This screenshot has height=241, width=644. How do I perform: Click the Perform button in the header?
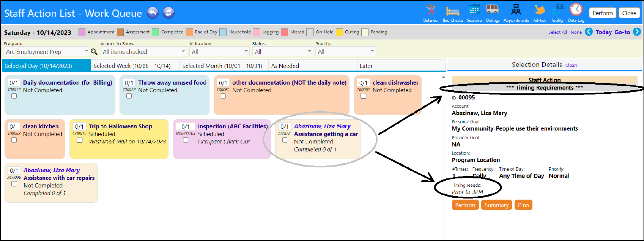pyautogui.click(x=603, y=13)
